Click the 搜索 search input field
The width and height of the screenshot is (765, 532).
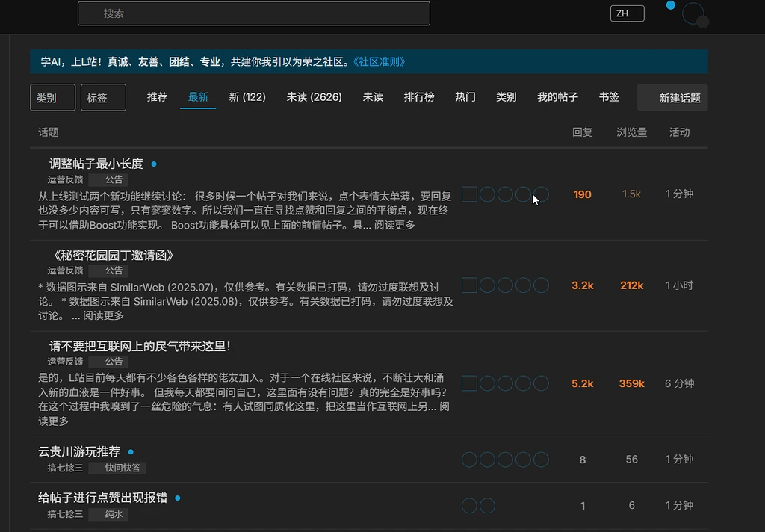(254, 13)
